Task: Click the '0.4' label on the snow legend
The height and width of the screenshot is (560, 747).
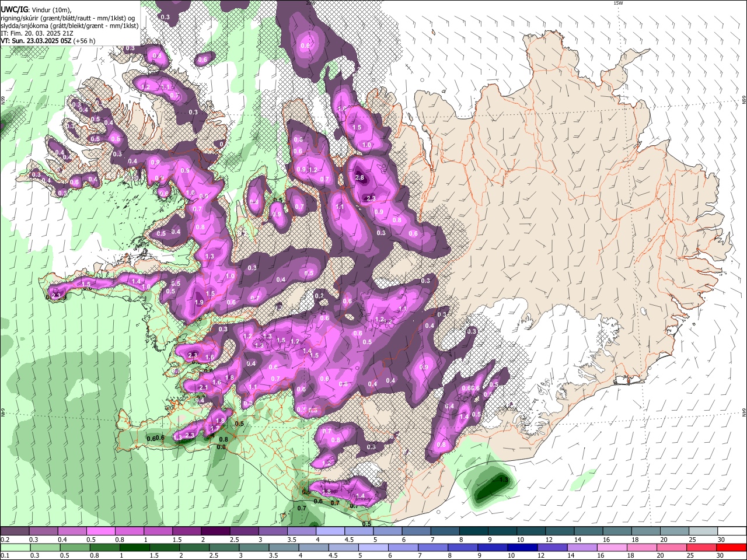Action: click(62, 540)
